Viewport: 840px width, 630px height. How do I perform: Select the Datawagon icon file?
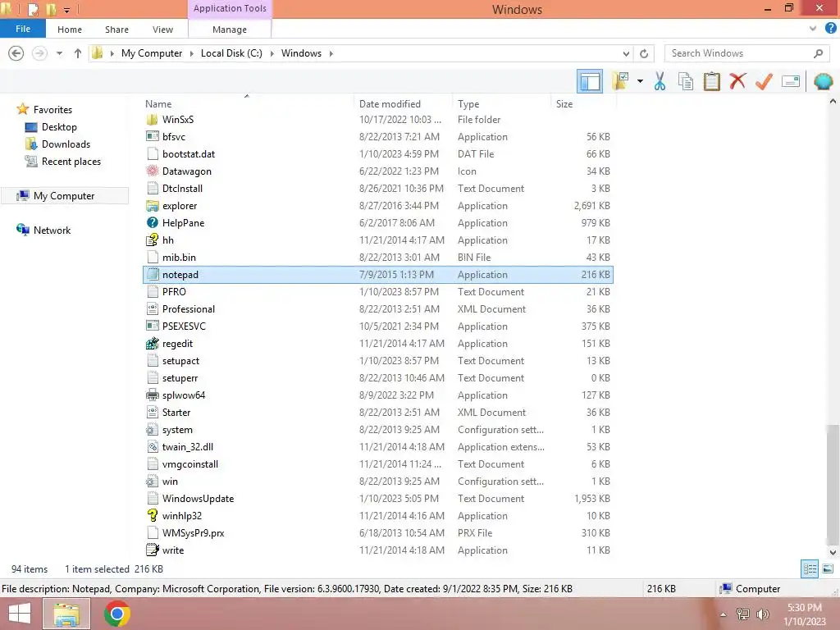[152, 171]
